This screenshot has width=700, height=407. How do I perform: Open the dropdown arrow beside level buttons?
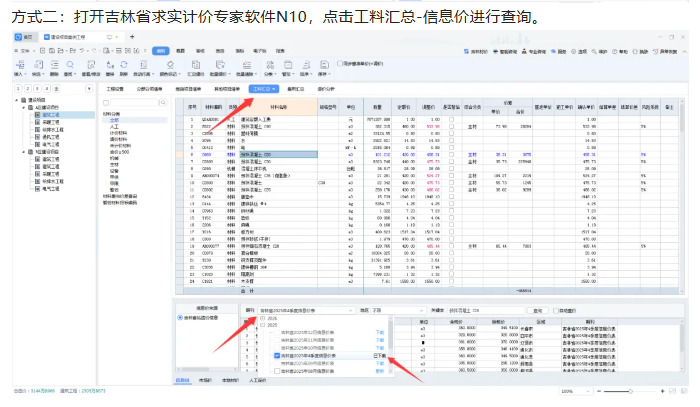(89, 89)
